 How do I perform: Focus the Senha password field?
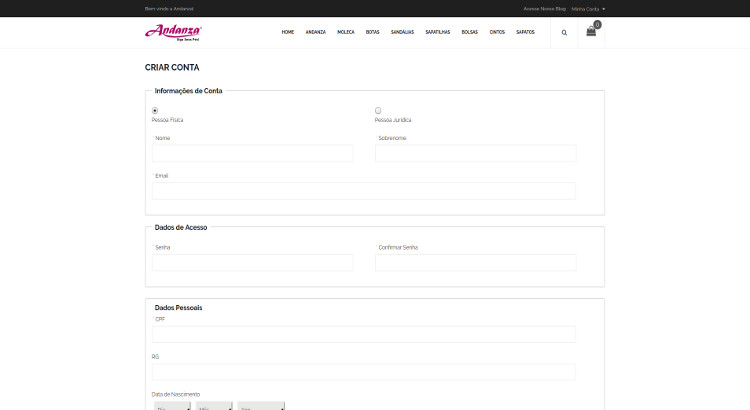tap(253, 263)
